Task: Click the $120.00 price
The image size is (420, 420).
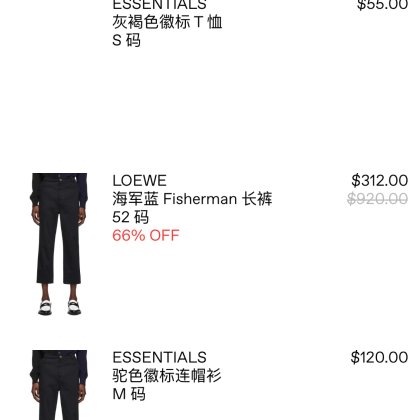Action: click(x=379, y=357)
